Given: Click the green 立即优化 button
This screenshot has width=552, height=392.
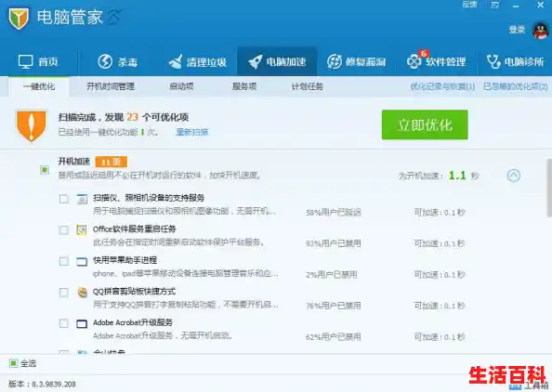Looking at the screenshot, I should (x=425, y=124).
